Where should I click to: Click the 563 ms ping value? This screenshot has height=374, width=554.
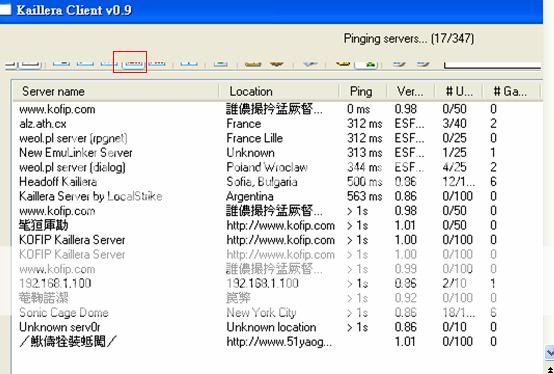click(x=365, y=196)
